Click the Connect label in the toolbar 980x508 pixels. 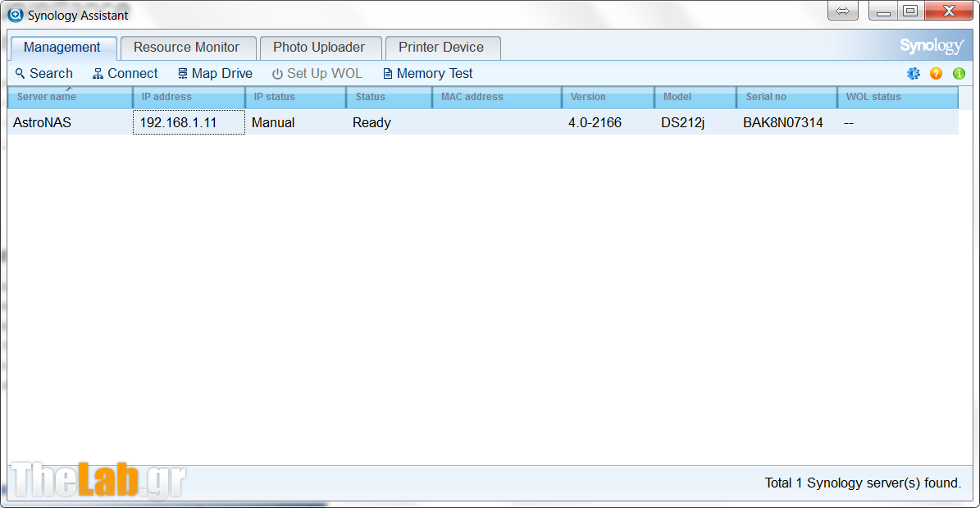(133, 74)
